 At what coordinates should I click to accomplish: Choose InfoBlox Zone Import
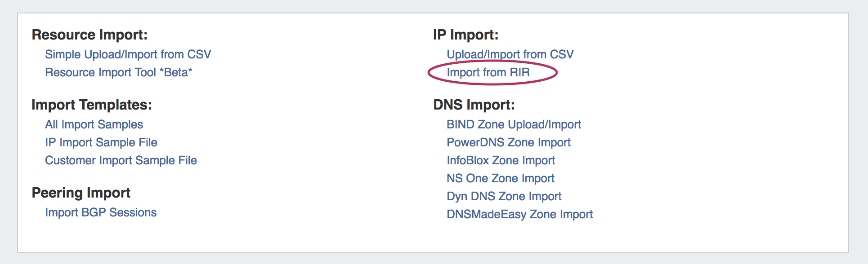click(501, 160)
